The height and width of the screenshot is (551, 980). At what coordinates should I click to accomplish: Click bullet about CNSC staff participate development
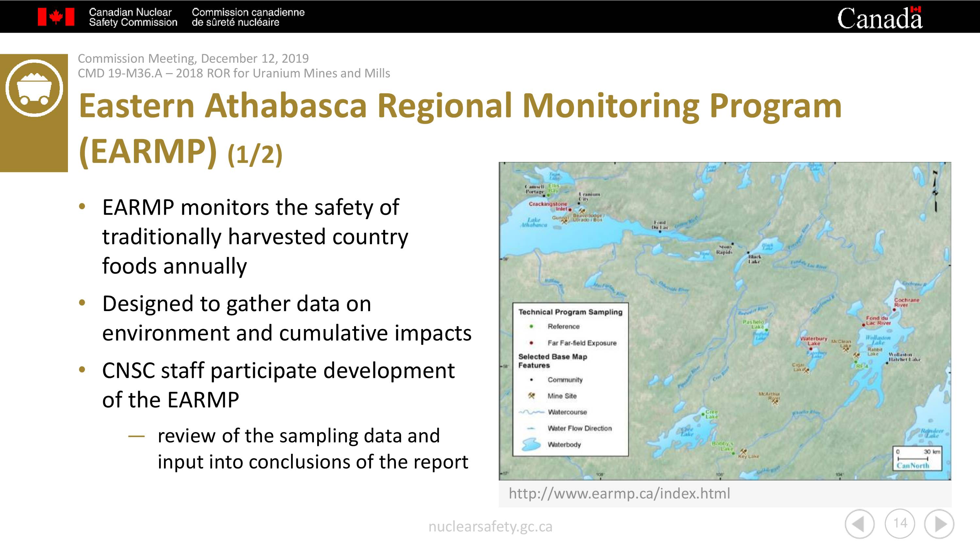tap(278, 385)
